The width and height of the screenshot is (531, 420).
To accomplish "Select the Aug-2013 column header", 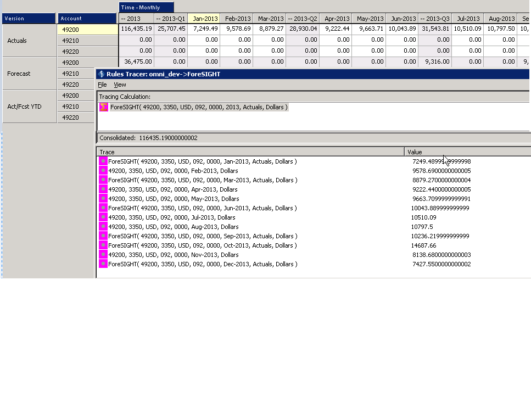I will click(501, 19).
